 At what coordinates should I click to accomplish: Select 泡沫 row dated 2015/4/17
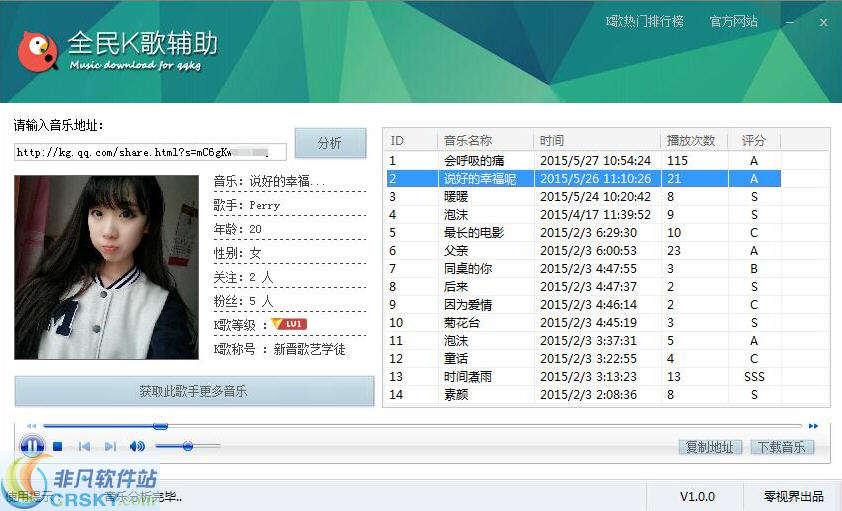[584, 215]
